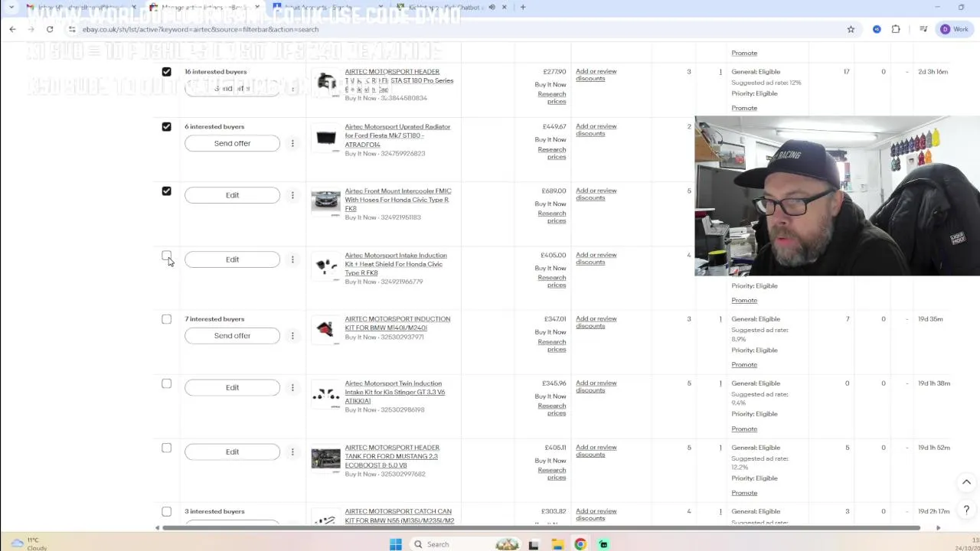Open Windows Start menu
Screen dimensions: 980x551
[x=396, y=544]
